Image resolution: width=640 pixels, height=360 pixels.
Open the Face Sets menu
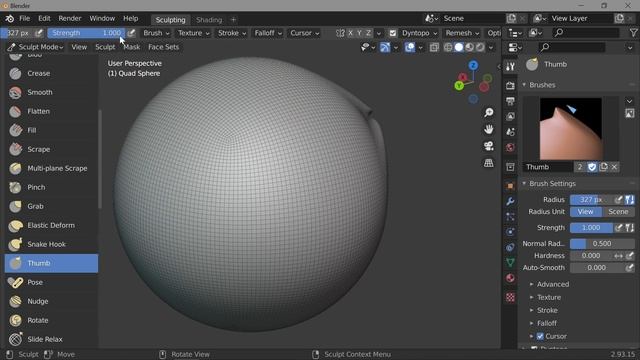coord(163,47)
